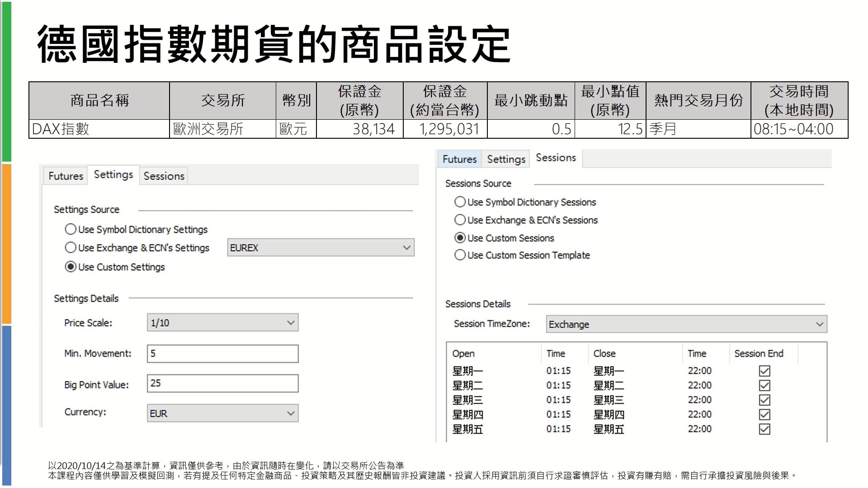Open left panel Sessions tab
Screen dimensions: 868x488
pyautogui.click(x=164, y=176)
